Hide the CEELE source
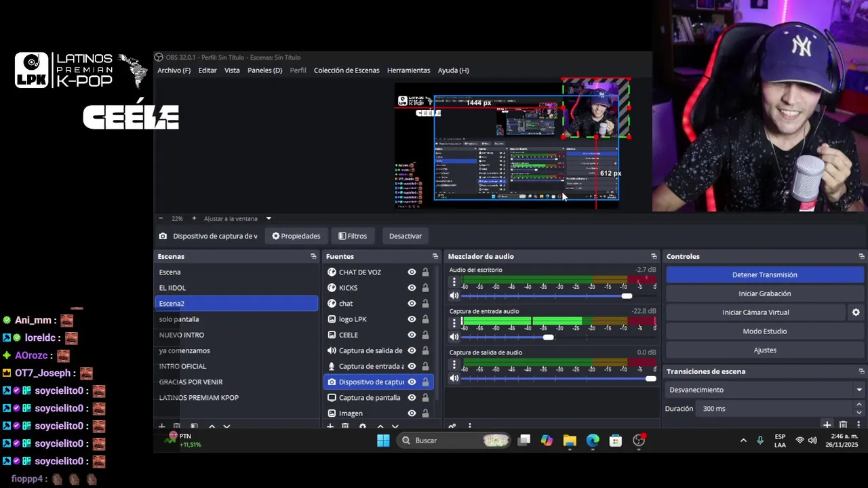Image resolution: width=868 pixels, height=488 pixels. coord(412,334)
